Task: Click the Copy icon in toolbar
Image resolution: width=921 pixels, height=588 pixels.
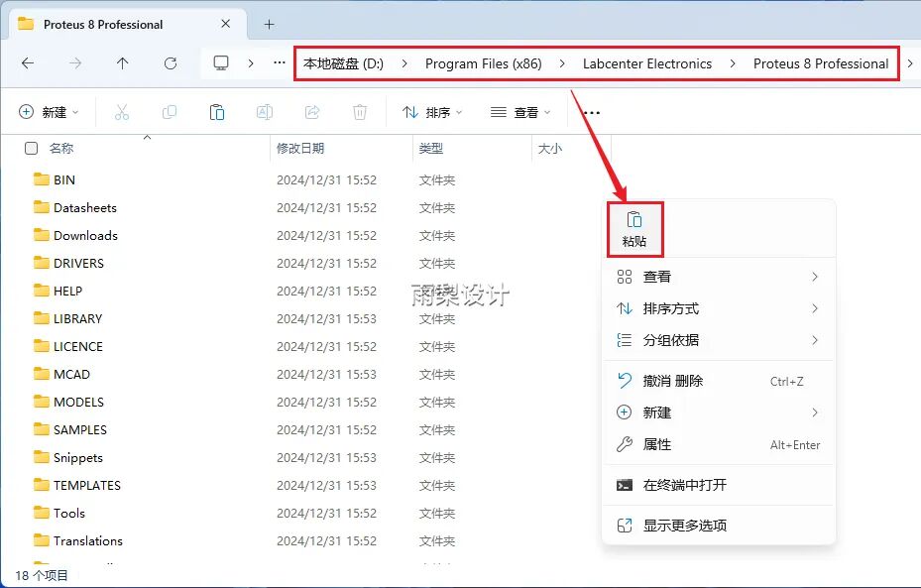Action: [170, 113]
